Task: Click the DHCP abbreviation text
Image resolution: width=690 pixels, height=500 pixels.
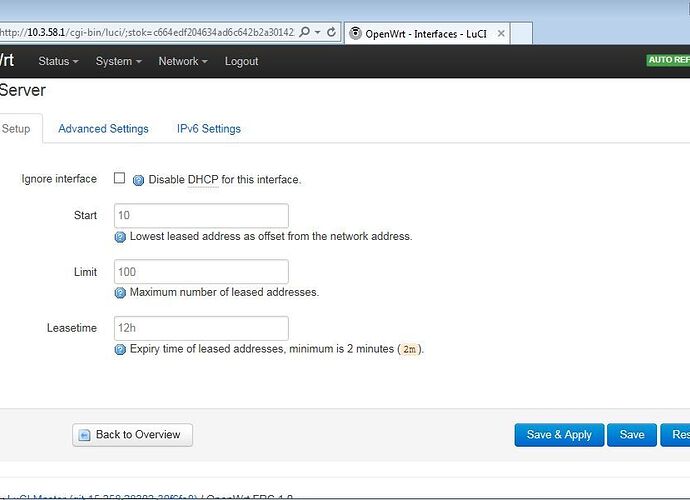Action: click(x=203, y=180)
